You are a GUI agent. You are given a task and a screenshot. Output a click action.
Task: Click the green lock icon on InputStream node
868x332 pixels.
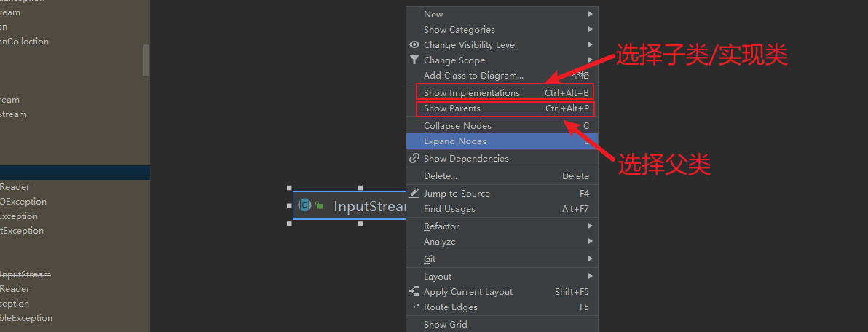pos(319,206)
